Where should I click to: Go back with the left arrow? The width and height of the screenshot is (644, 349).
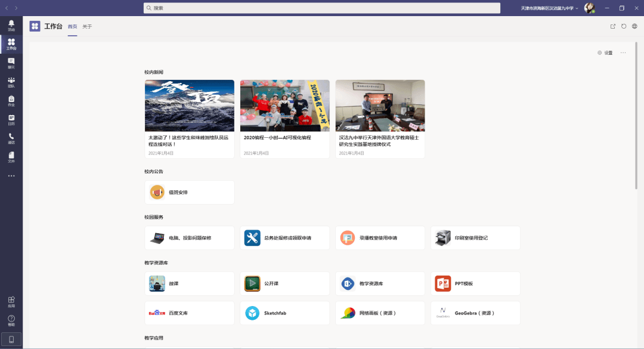[7, 8]
